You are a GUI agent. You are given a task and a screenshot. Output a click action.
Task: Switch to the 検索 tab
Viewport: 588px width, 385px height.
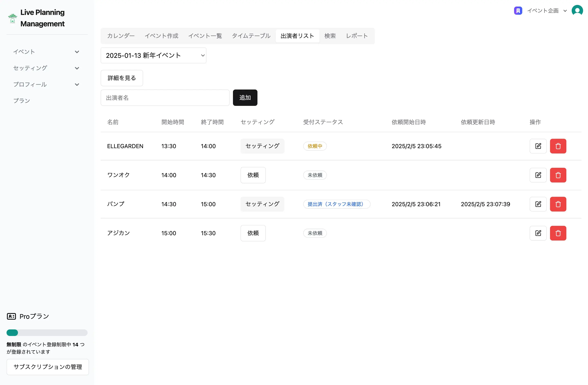pos(330,36)
